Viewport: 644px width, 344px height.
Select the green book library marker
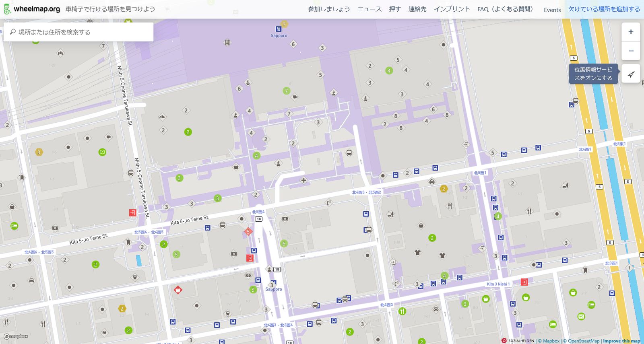102,152
